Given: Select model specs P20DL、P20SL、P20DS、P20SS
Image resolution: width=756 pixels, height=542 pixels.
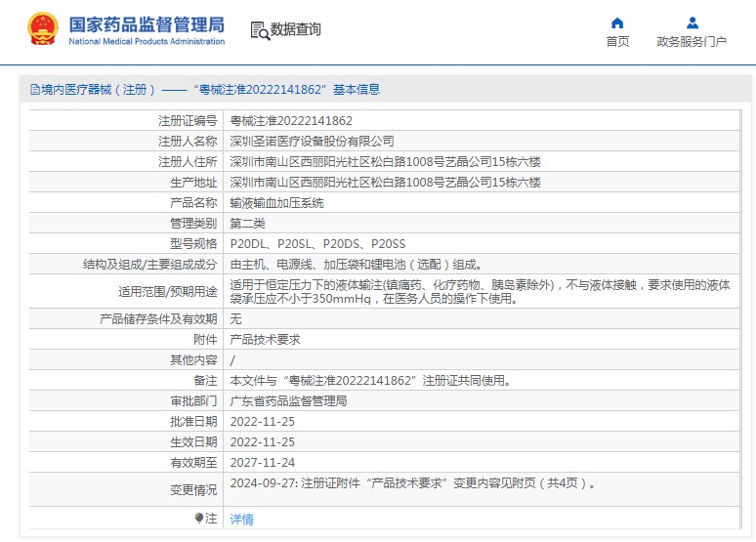Looking at the screenshot, I should [x=317, y=244].
